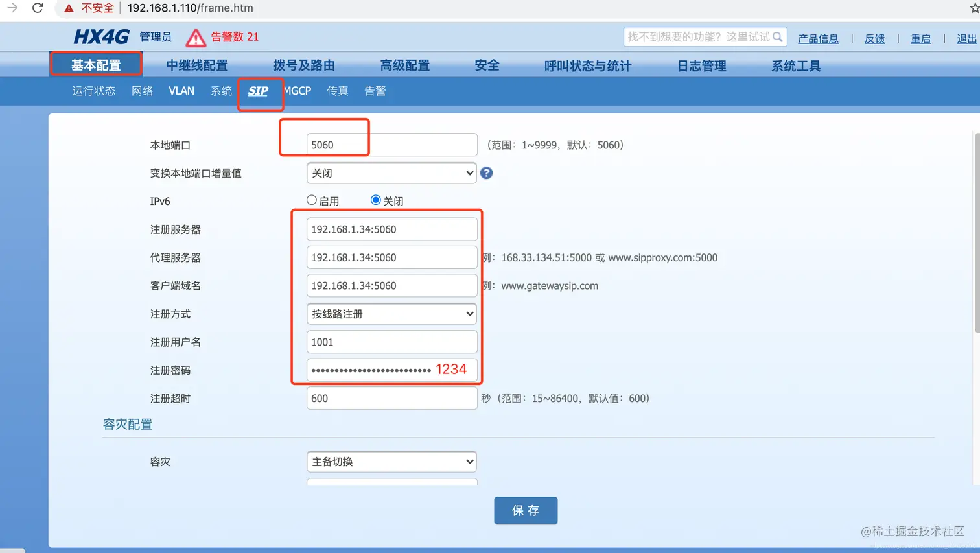
Task: Open the 产品信息 link
Action: [818, 39]
